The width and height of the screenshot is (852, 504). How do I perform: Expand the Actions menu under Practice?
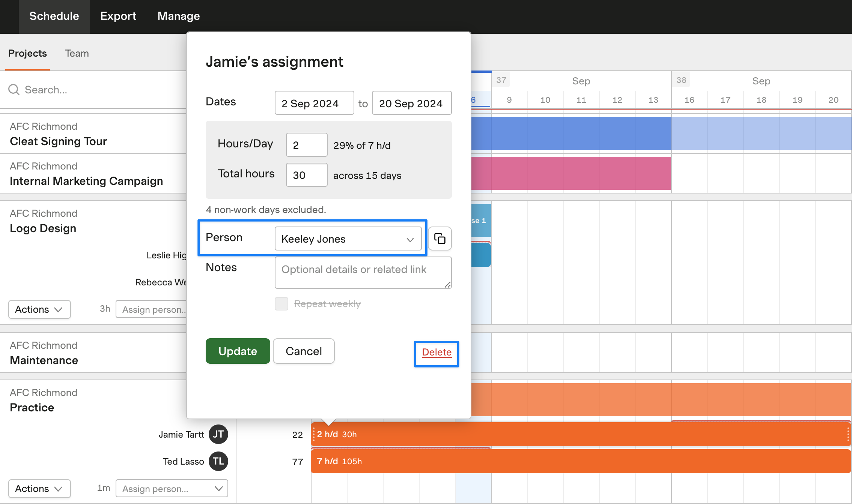coord(39,489)
